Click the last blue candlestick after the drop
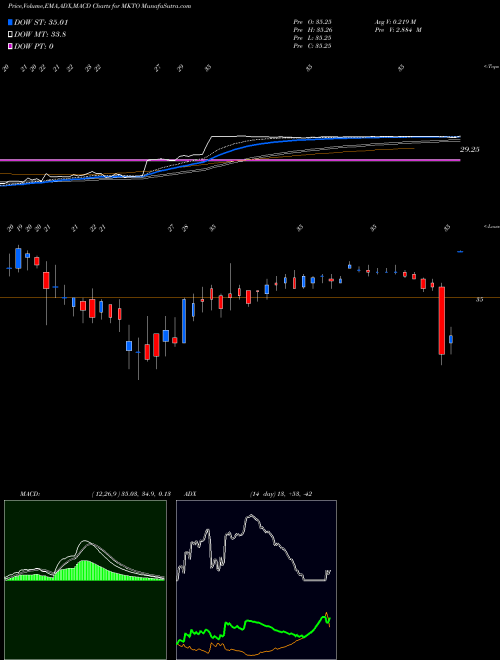Viewport: 500px width, 660px height. 451,339
